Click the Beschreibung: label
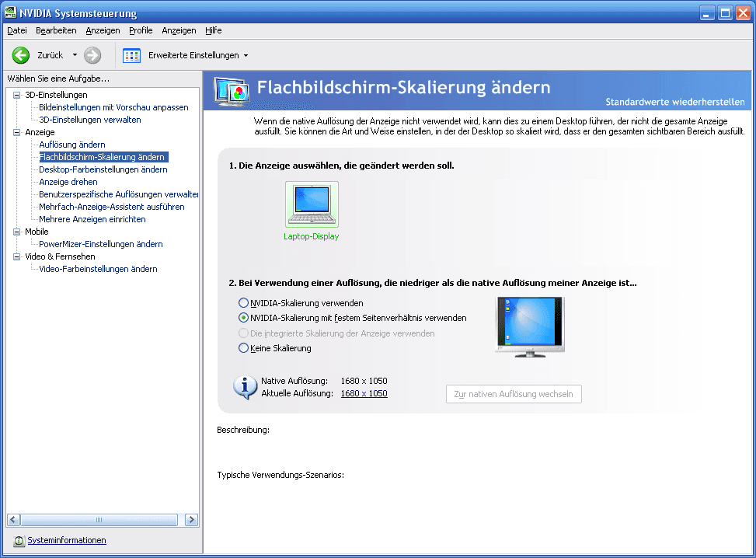Viewport: 756px width, 558px height. (x=243, y=430)
